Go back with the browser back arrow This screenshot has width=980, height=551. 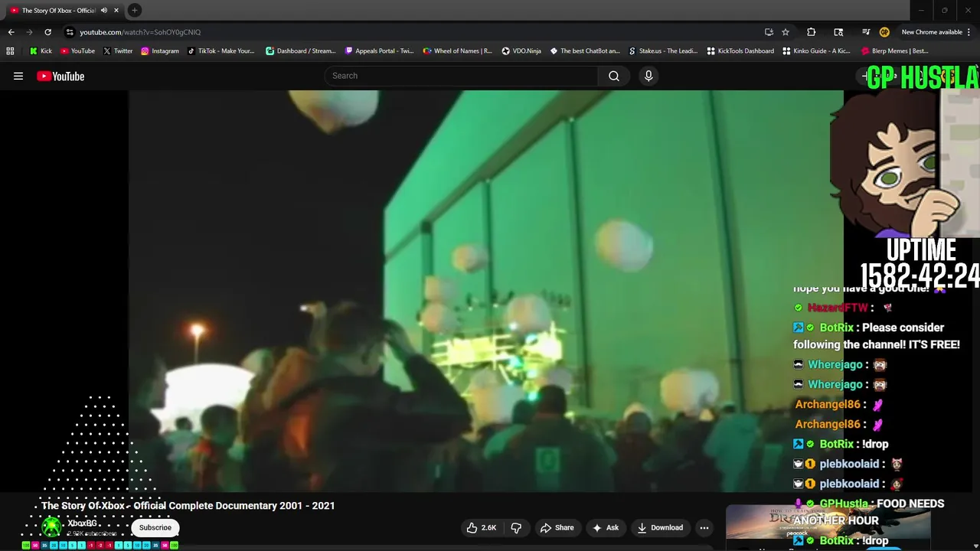[x=11, y=32]
